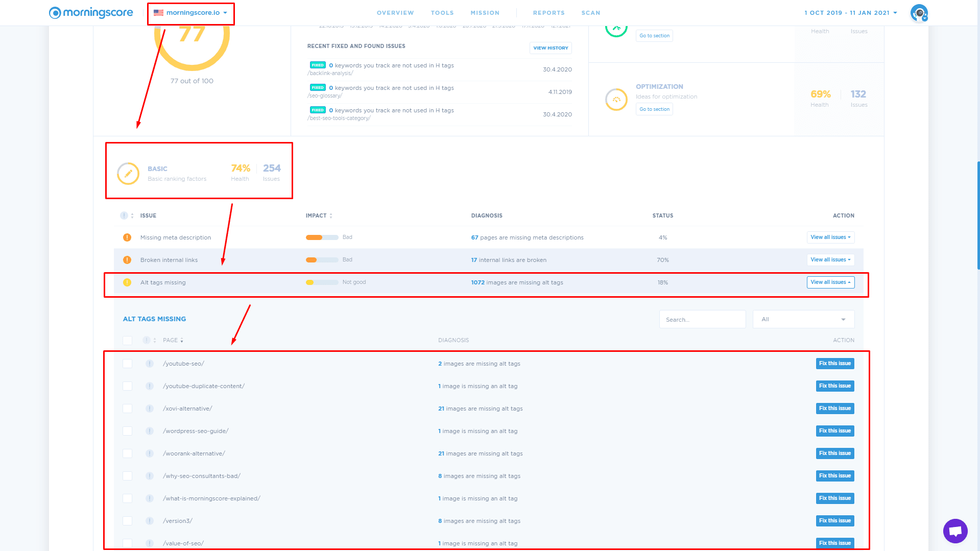Click Fix this issue for /youtube-duplicate-content/
980x551 pixels.
tap(835, 386)
